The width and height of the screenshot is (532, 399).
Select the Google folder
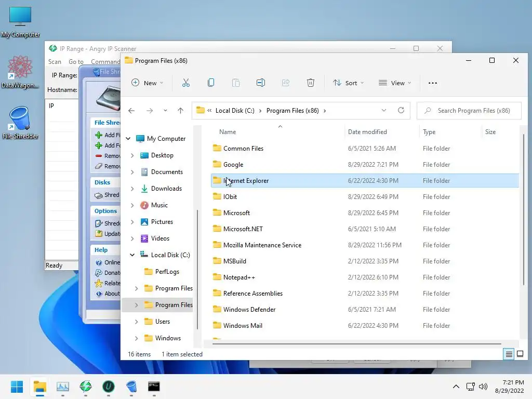point(365,165)
